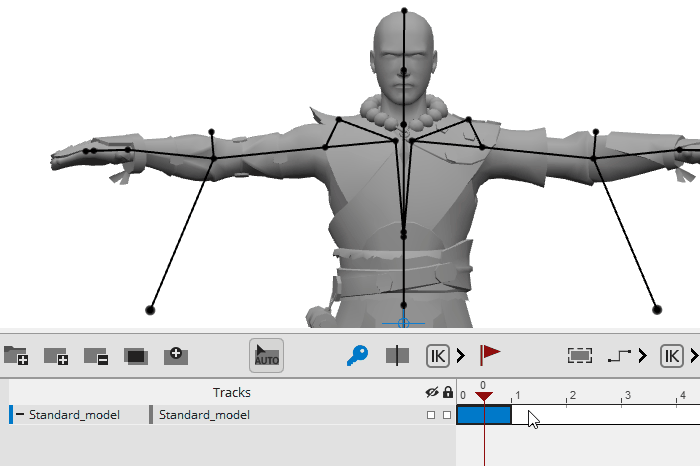Viewport: 700px width, 466px height.
Task: Click the add folder icon in the toolbar
Action: point(16,355)
